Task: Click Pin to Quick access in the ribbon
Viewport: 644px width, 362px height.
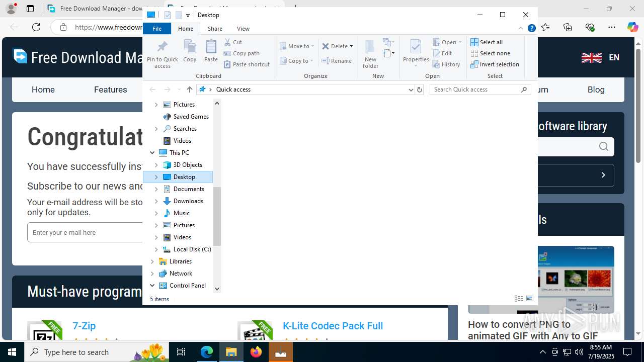Action: [162, 54]
